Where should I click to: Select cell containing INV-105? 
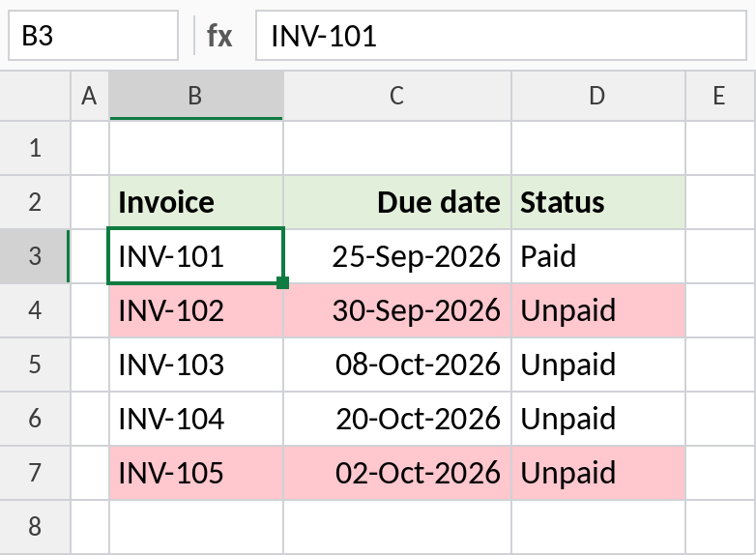[x=196, y=473]
